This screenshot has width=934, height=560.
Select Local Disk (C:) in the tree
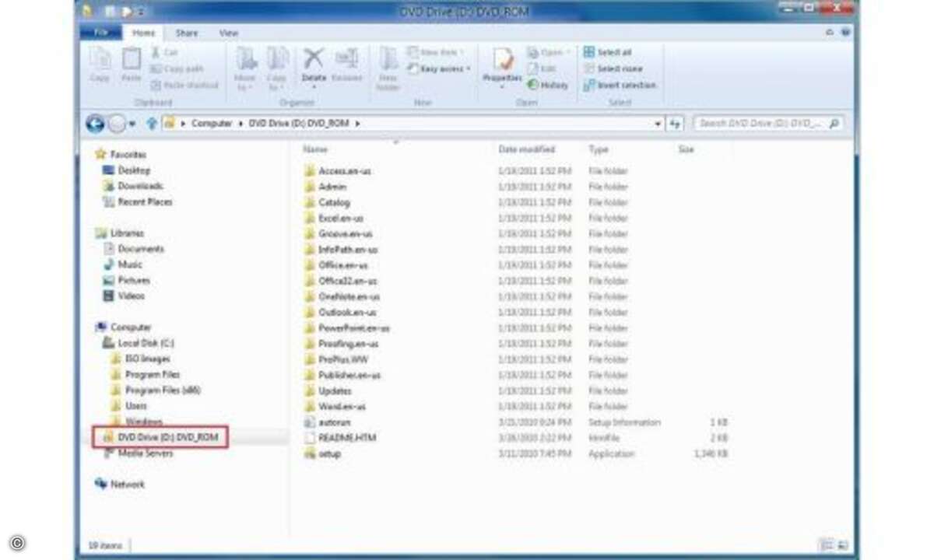(139, 343)
